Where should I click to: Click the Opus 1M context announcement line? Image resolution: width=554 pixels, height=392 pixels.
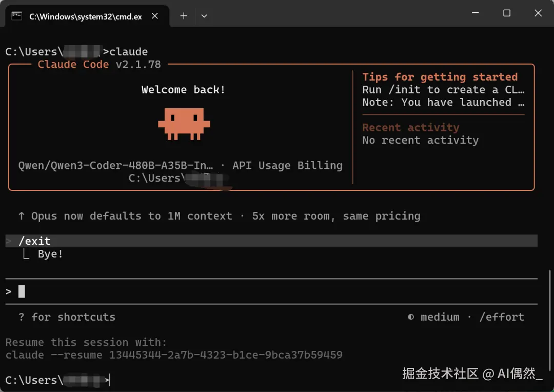click(x=219, y=216)
